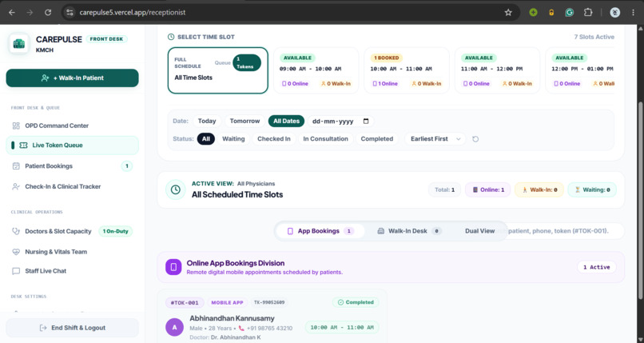Image resolution: width=644 pixels, height=343 pixels.
Task: Open Chrome three-dot menu
Action: click(633, 12)
